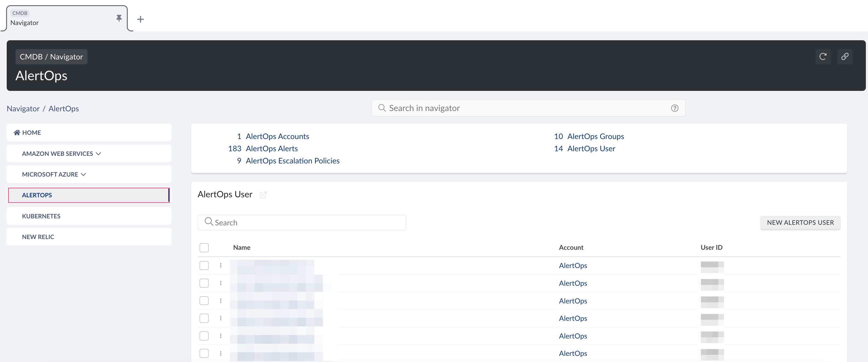
Task: Check the third user row checkbox
Action: click(204, 301)
